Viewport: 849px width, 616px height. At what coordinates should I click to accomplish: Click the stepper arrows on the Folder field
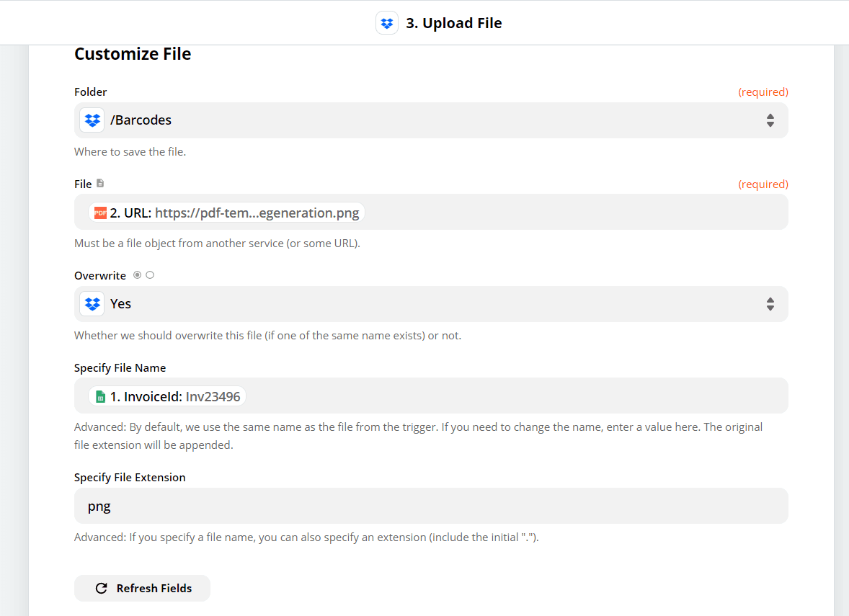[770, 120]
